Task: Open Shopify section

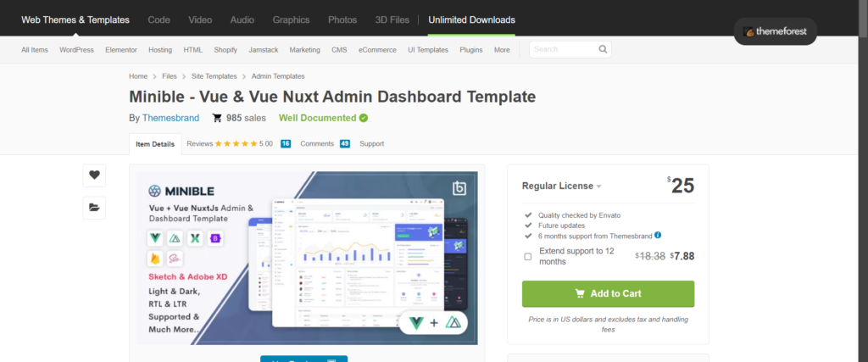Action: [225, 50]
